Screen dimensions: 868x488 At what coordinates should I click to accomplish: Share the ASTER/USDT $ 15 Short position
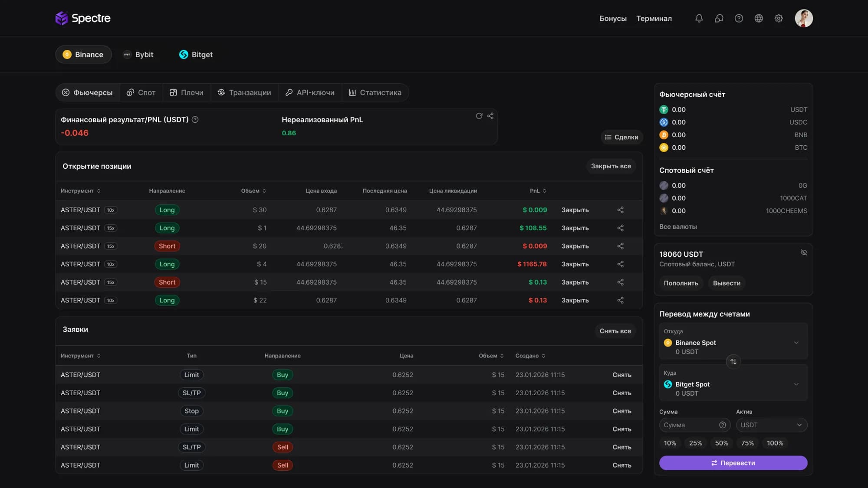[x=620, y=282]
